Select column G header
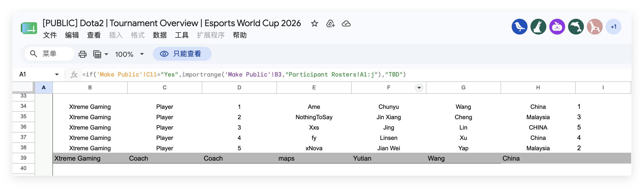 tap(463, 88)
